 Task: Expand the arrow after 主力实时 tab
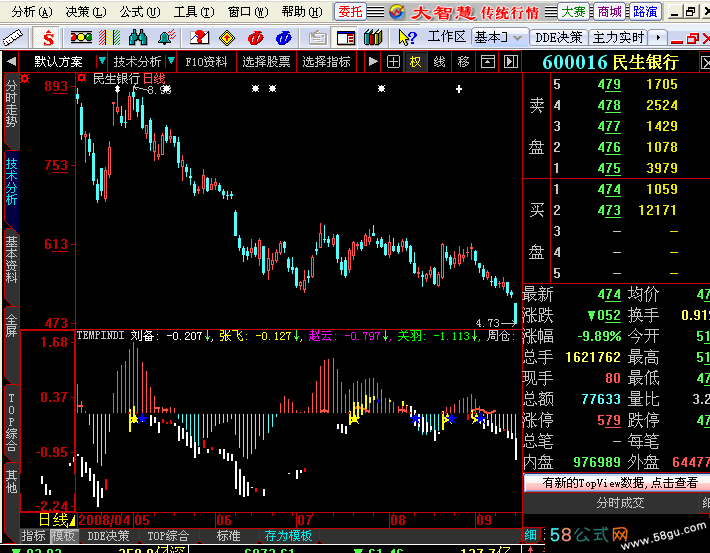coord(658,38)
